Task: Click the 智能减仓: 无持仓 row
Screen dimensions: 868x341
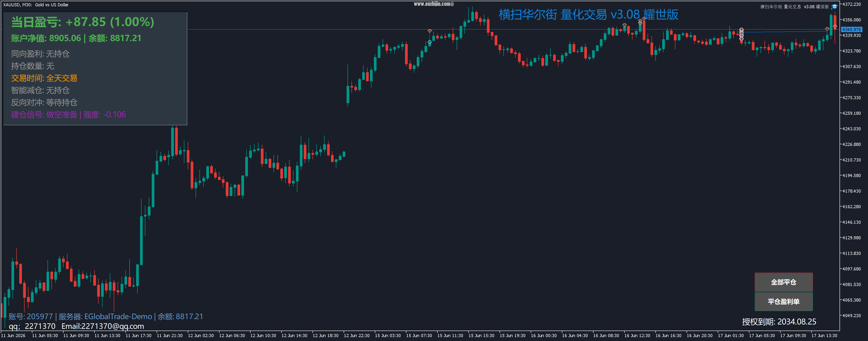Action: pyautogui.click(x=40, y=90)
